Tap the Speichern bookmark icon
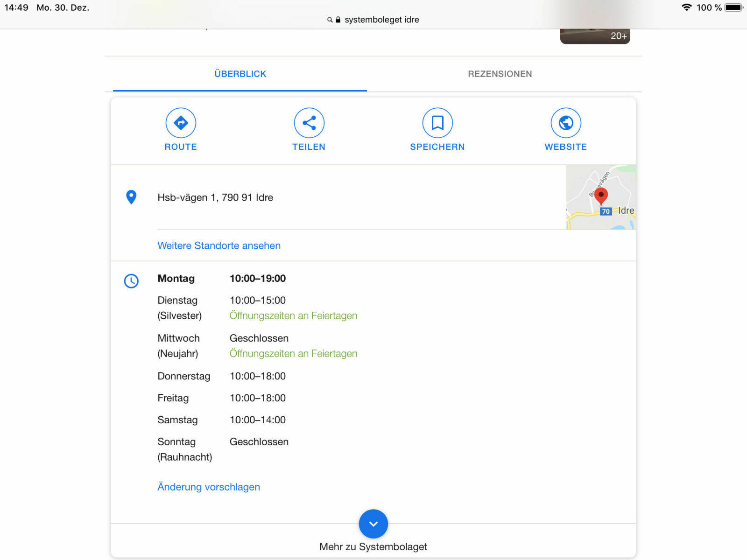The height and width of the screenshot is (560, 747). [437, 123]
